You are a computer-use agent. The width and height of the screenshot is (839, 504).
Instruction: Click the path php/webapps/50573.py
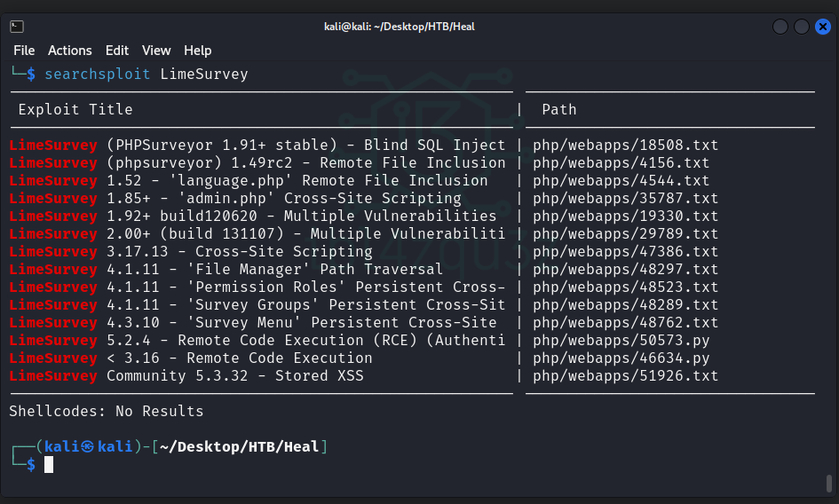click(x=621, y=341)
